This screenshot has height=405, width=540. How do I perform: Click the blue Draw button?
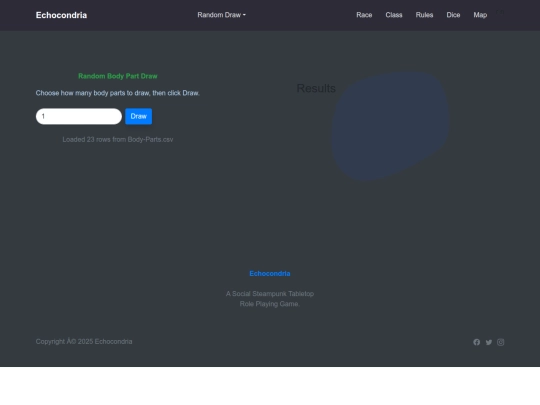(x=138, y=116)
